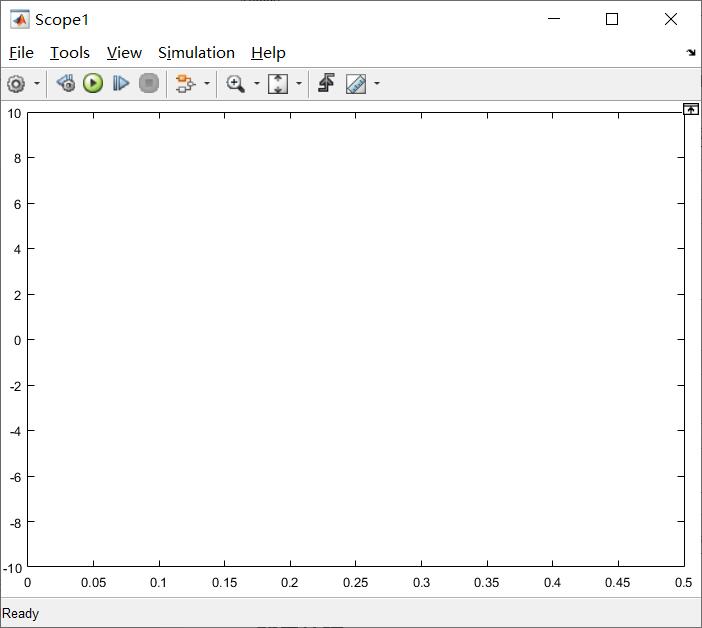Viewport: 702px width, 628px height.
Task: Close the Scope1 window
Action: [671, 19]
